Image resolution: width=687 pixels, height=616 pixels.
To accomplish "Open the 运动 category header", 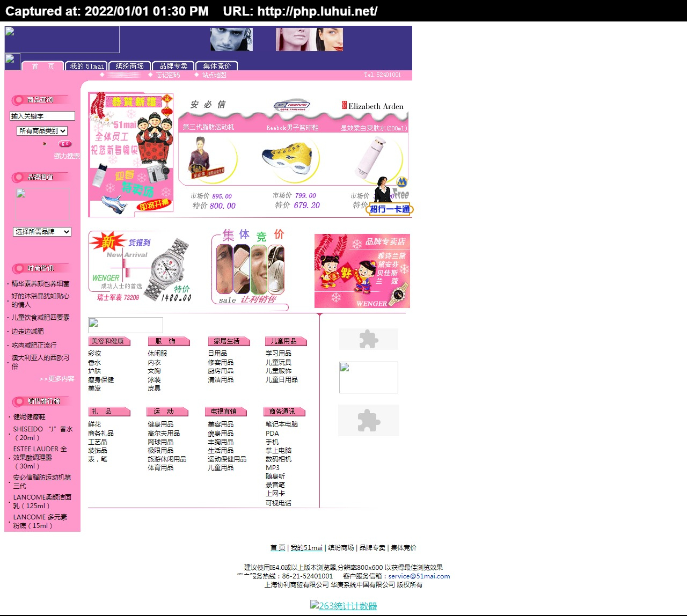I will coord(167,412).
